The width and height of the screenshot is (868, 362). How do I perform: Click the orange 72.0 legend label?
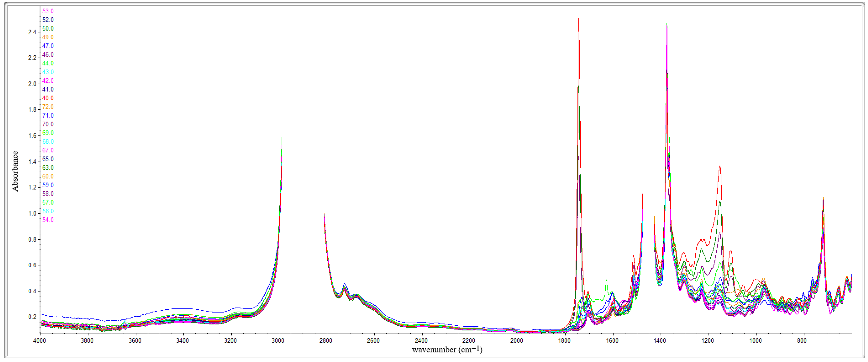click(x=48, y=107)
